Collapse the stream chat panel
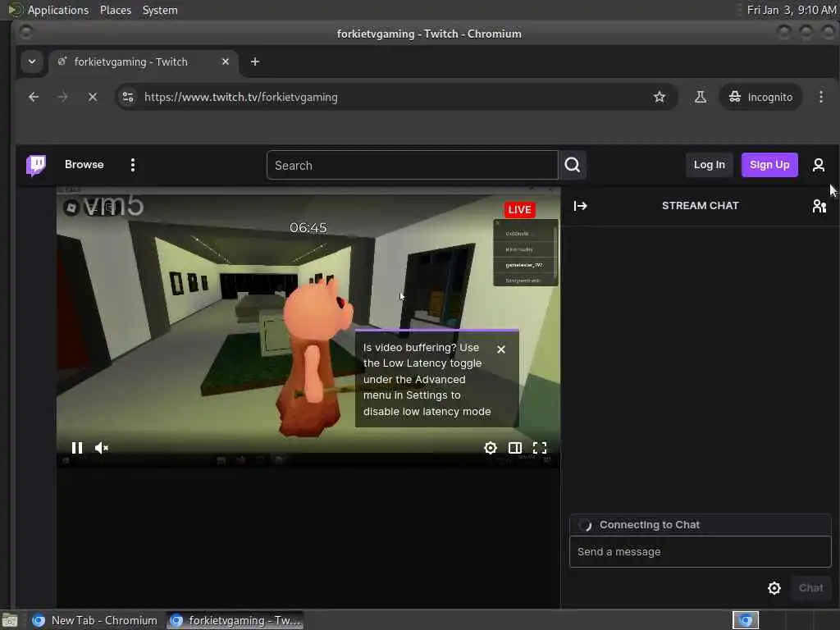 click(x=580, y=206)
